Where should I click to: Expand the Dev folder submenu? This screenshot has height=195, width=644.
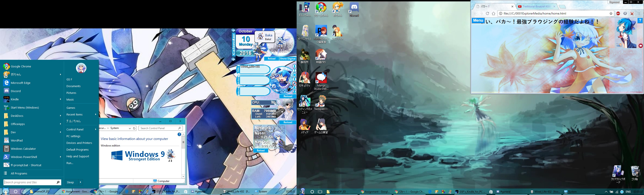pyautogui.click(x=60, y=132)
